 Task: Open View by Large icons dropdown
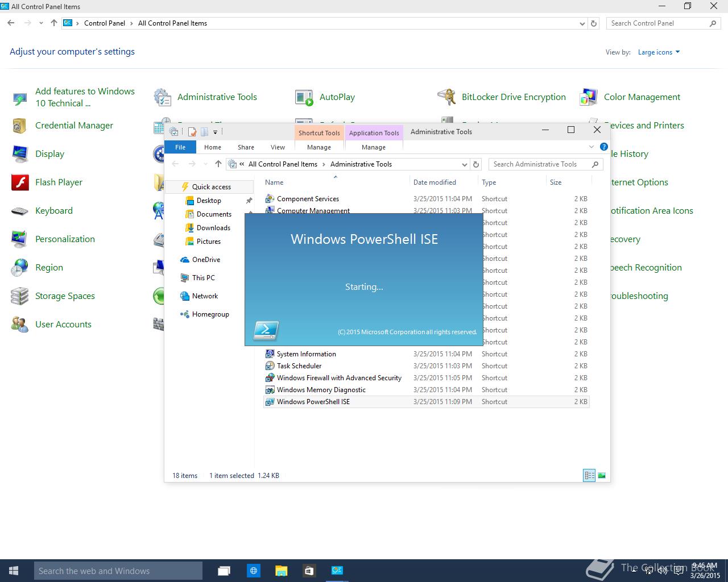(659, 52)
